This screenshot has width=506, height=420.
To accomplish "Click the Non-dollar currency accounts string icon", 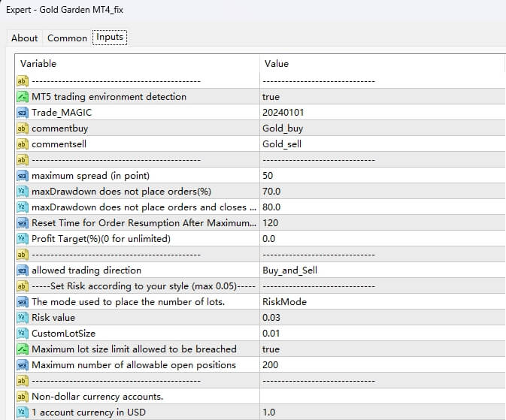I will [23, 396].
